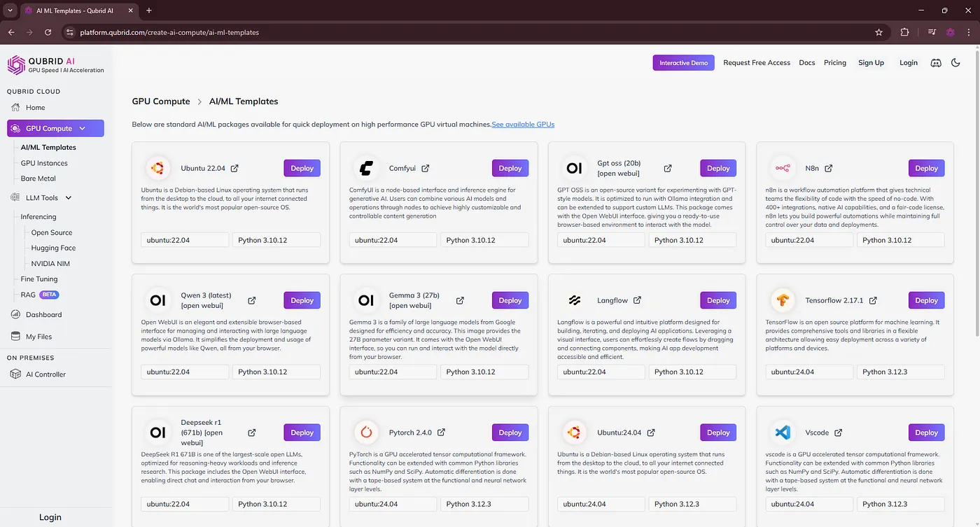This screenshot has width=980, height=527.
Task: Click the Ubuntu 22.04 template logo
Action: pos(157,168)
